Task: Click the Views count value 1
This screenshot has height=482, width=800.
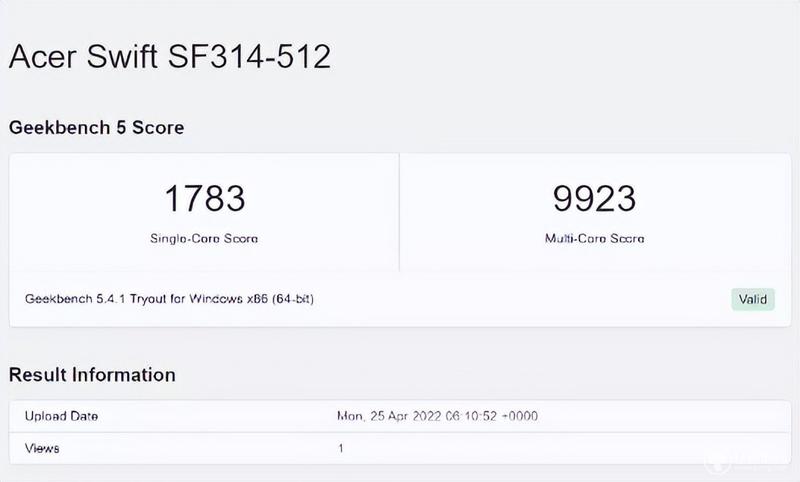Action: pyautogui.click(x=340, y=448)
